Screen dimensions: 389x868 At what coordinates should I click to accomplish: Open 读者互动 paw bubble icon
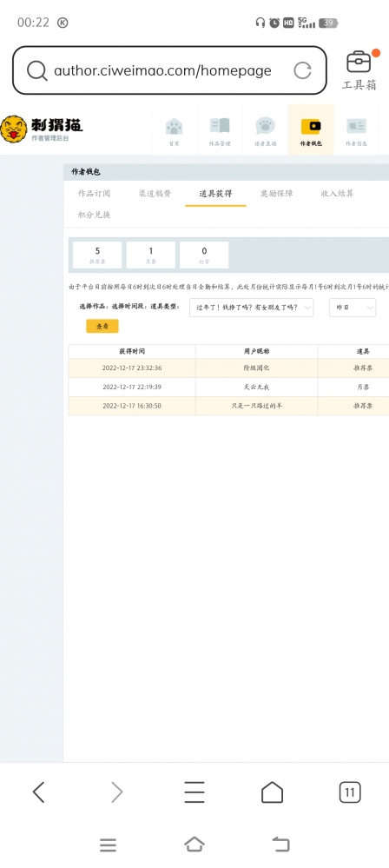265,126
